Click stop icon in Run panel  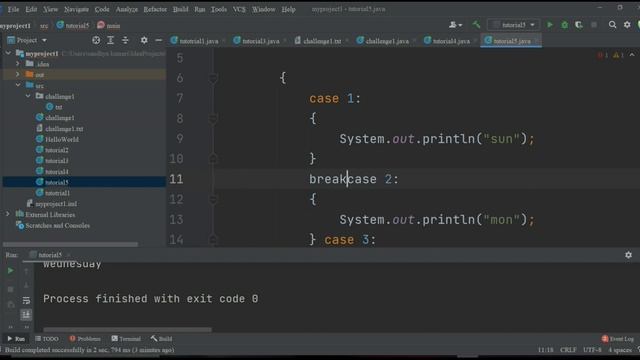point(11,289)
